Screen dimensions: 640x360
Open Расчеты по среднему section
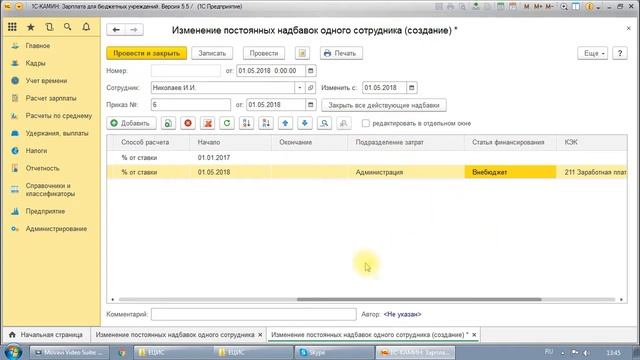(x=59, y=116)
